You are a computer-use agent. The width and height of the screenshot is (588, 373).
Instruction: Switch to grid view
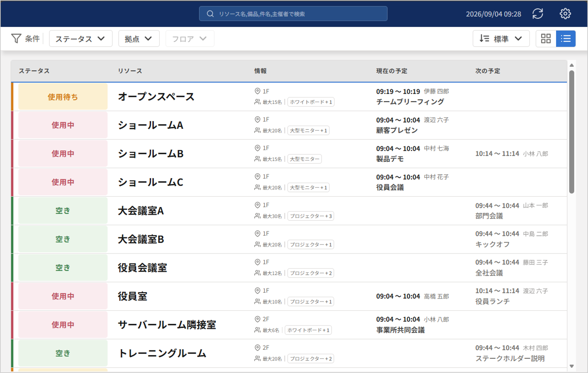point(546,39)
